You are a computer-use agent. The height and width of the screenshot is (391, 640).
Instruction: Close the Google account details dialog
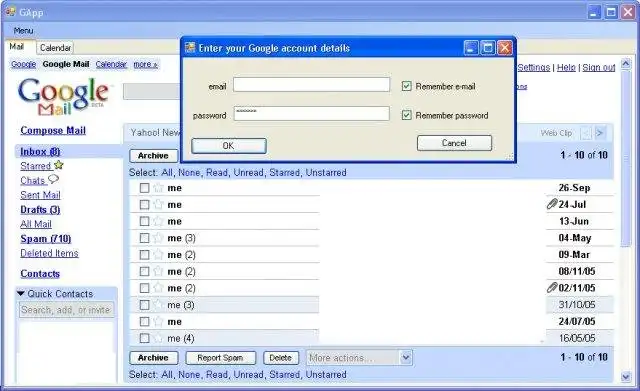[x=505, y=48]
